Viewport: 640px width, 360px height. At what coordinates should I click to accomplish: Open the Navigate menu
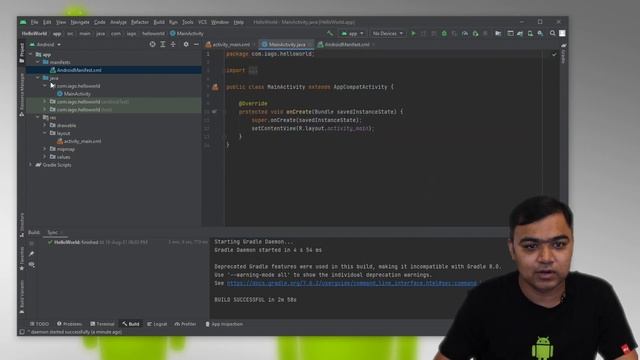pos(80,22)
